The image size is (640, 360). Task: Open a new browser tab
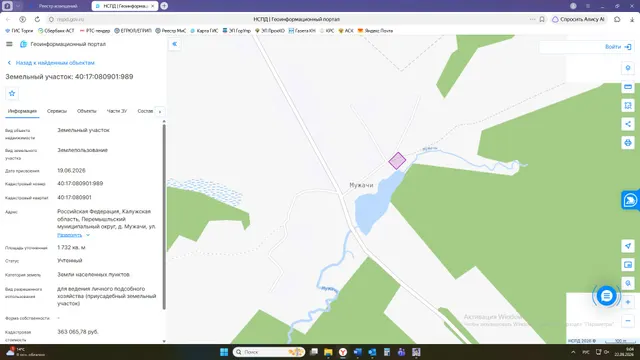point(164,6)
